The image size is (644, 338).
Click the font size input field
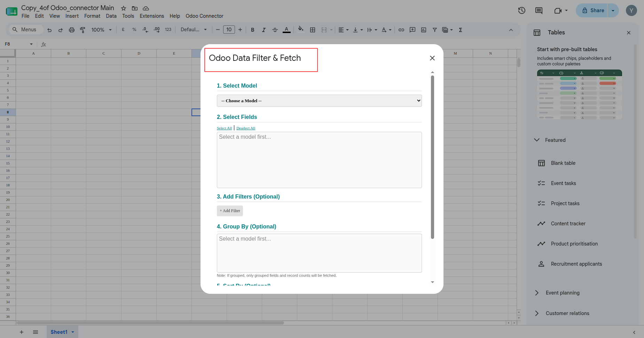tap(229, 30)
